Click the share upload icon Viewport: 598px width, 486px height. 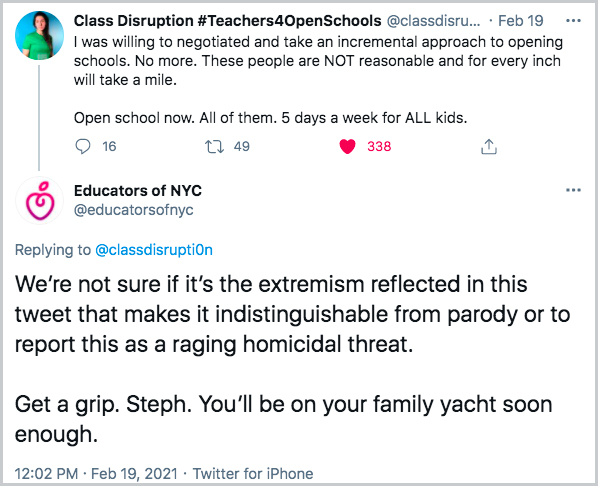(x=489, y=146)
